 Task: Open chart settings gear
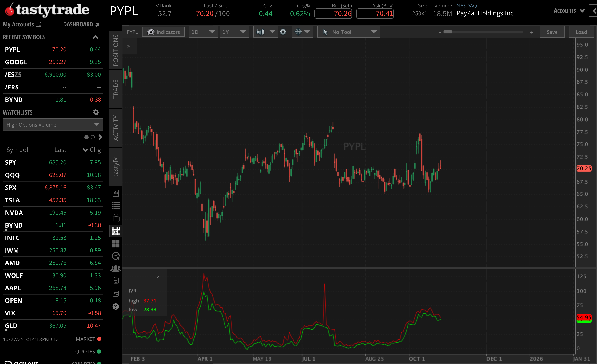[x=283, y=32]
